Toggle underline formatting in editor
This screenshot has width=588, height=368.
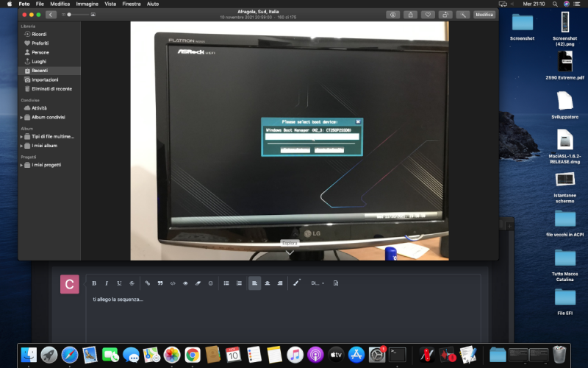point(119,283)
